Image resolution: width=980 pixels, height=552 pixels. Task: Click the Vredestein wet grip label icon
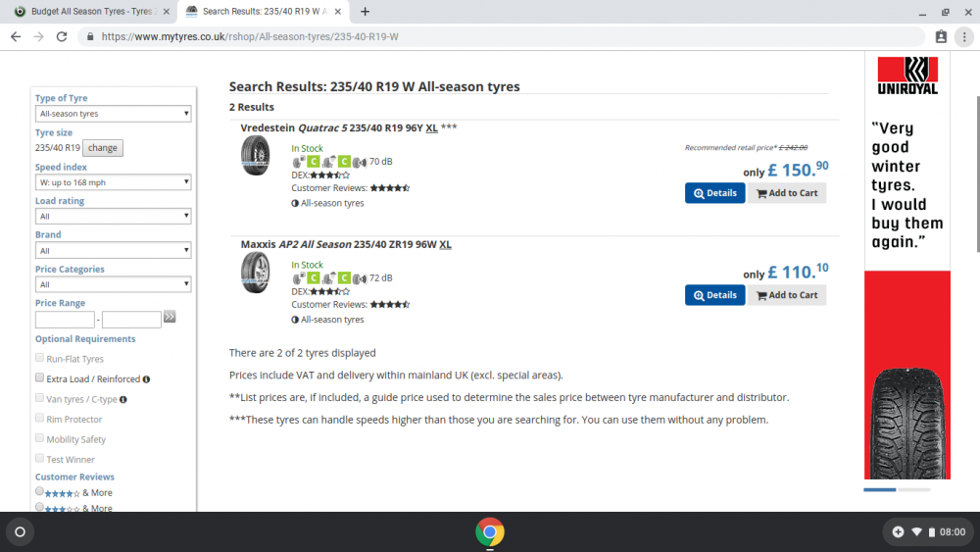337,162
